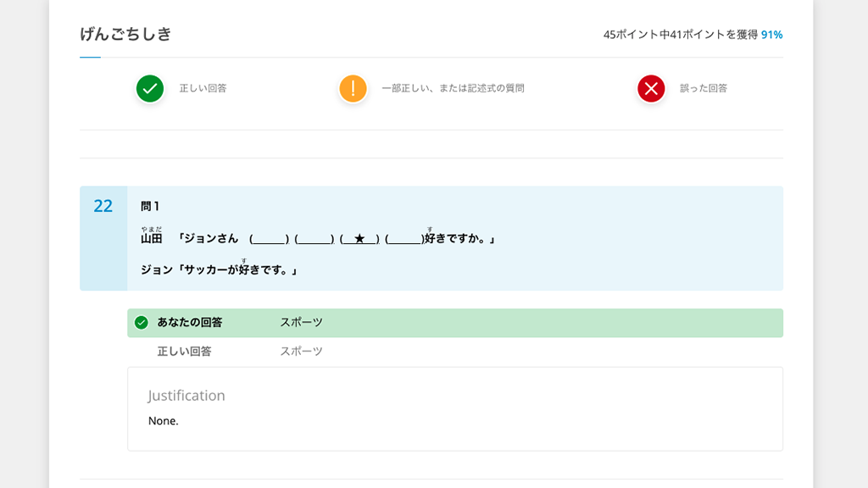This screenshot has width=868, height=488.
Task: Click the second blank in Yamada's sentence
Action: pyautogui.click(x=314, y=240)
